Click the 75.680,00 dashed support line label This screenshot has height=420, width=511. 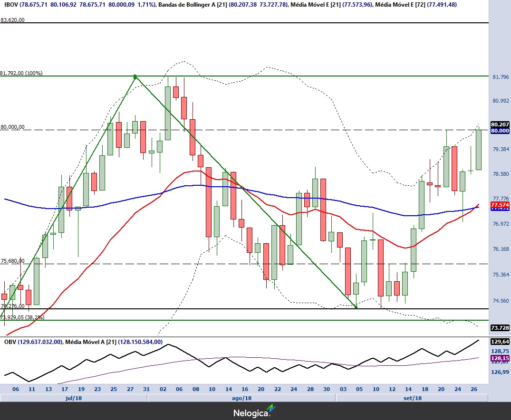point(13,261)
